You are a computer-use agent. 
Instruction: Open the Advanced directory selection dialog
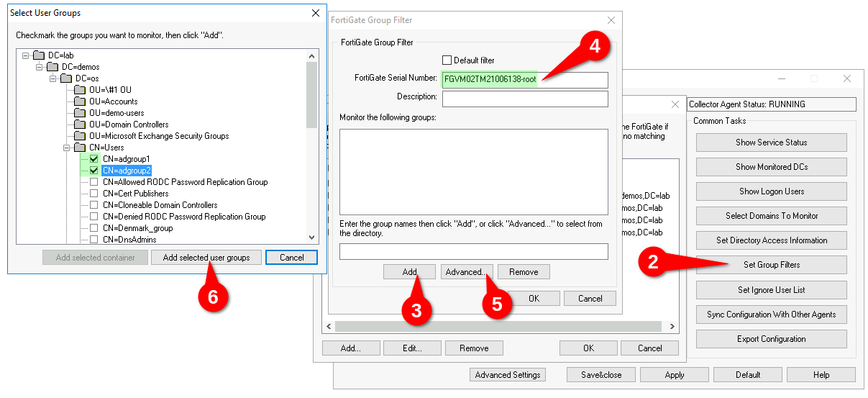pyautogui.click(x=466, y=271)
